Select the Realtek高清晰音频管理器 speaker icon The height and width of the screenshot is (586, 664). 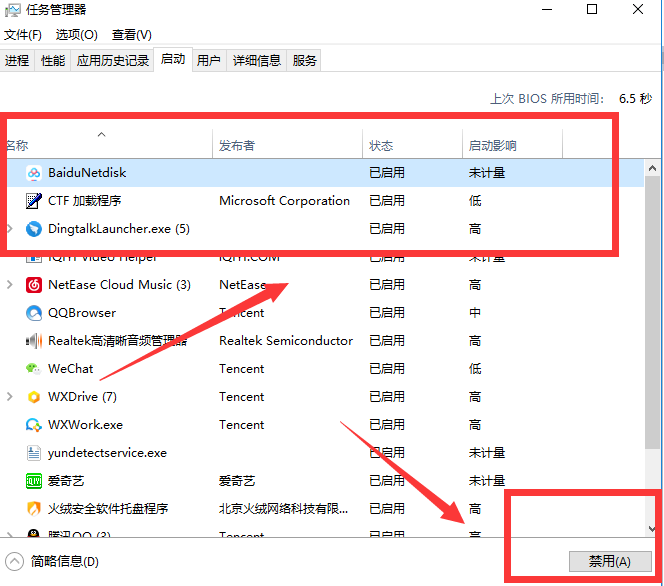[32, 341]
